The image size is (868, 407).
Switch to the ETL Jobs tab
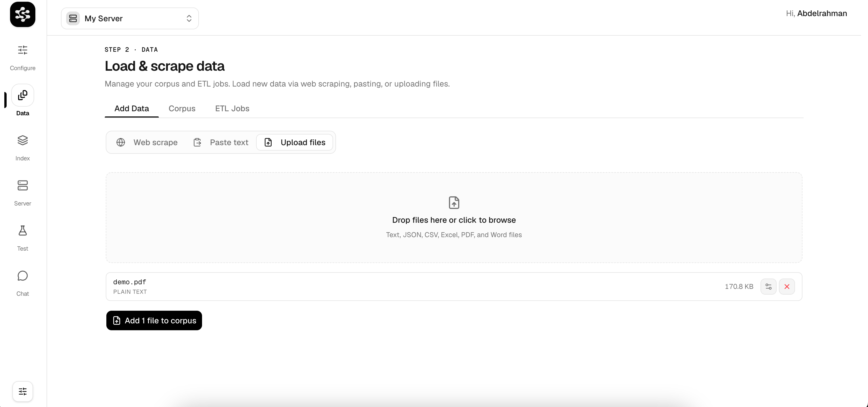click(x=232, y=108)
